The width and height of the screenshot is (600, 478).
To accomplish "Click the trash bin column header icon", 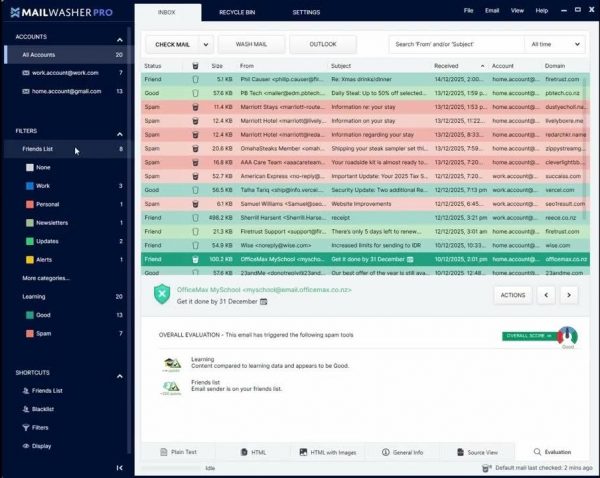I will coord(195,66).
